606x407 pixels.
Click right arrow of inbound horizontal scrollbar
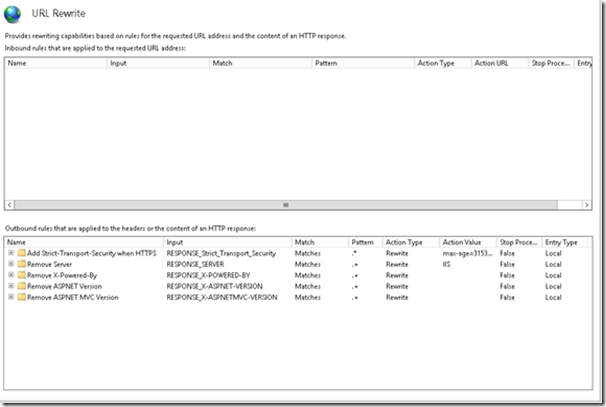[x=587, y=205]
